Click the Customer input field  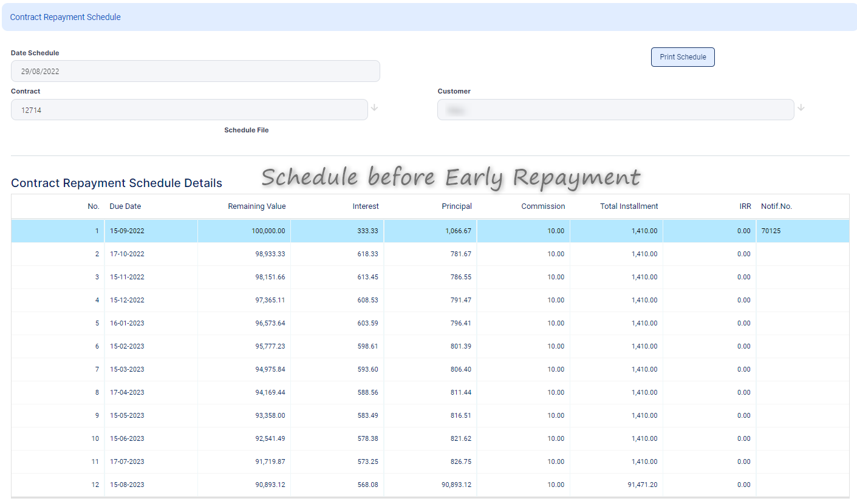615,110
